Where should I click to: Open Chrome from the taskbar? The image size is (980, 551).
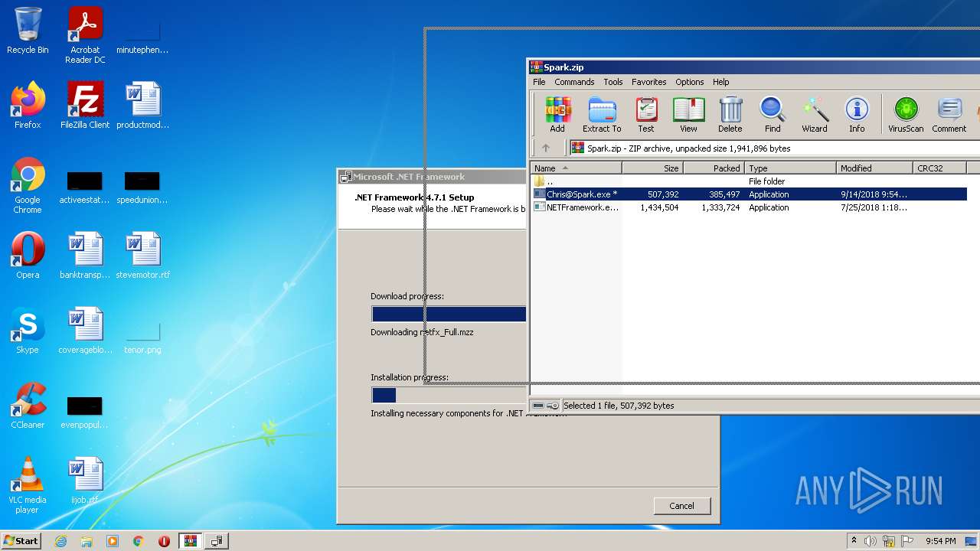[x=139, y=541]
